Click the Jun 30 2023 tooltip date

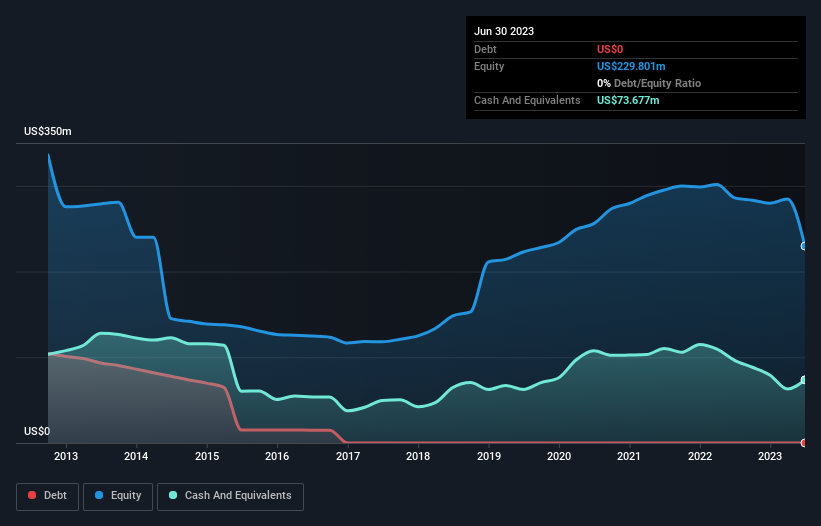pyautogui.click(x=504, y=31)
